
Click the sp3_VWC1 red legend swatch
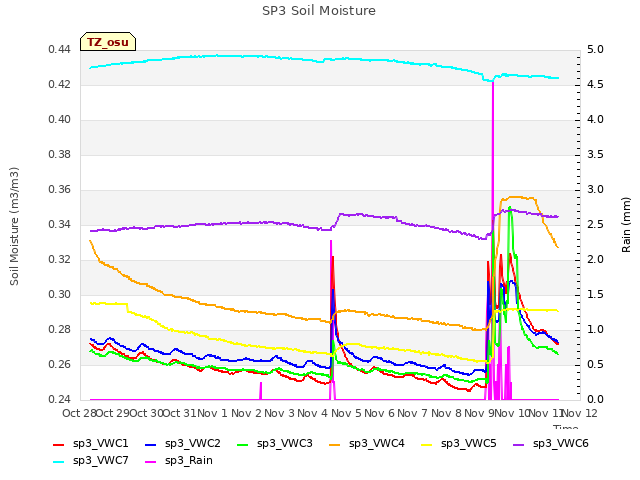click(58, 444)
